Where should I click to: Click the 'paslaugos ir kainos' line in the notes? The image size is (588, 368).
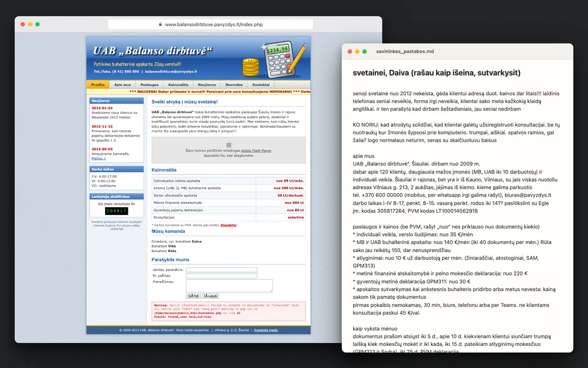(446, 226)
